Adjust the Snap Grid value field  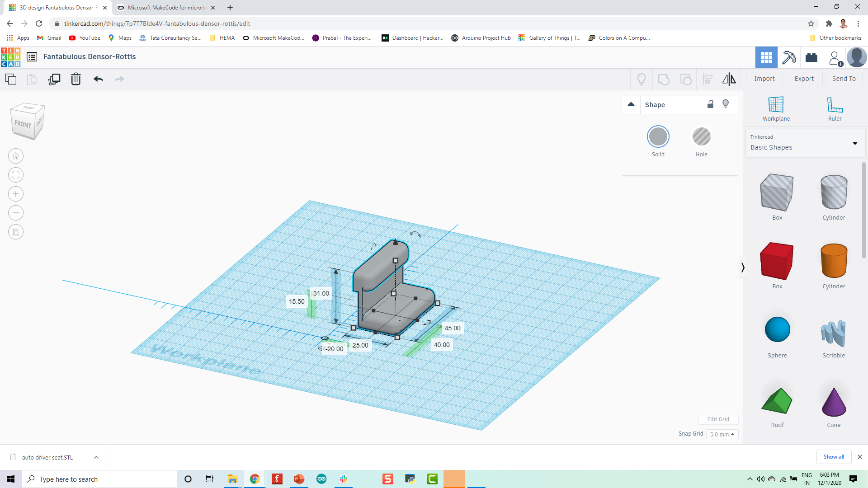(x=722, y=434)
